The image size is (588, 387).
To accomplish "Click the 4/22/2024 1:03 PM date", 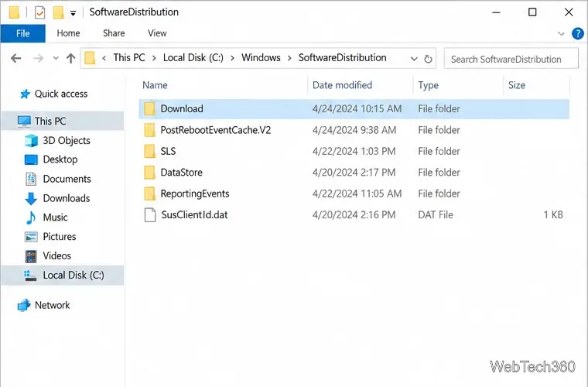I will coord(354,151).
